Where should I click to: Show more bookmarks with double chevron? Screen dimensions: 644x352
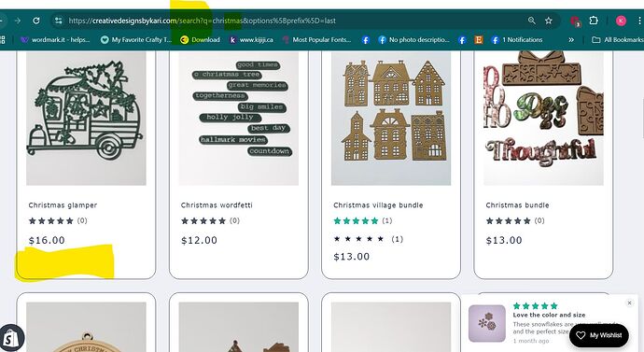coord(571,40)
